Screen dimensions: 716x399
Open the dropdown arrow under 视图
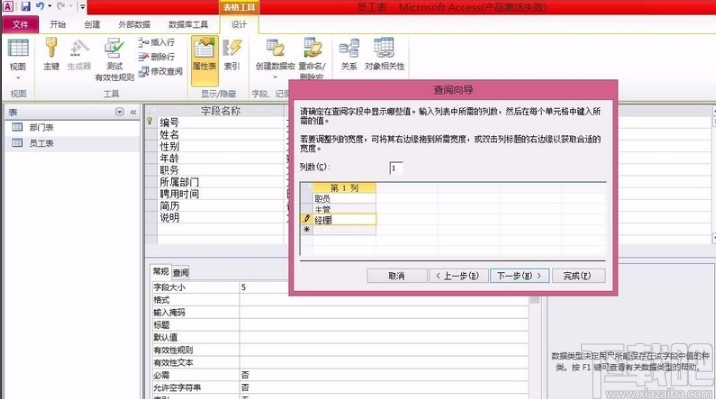point(18,78)
